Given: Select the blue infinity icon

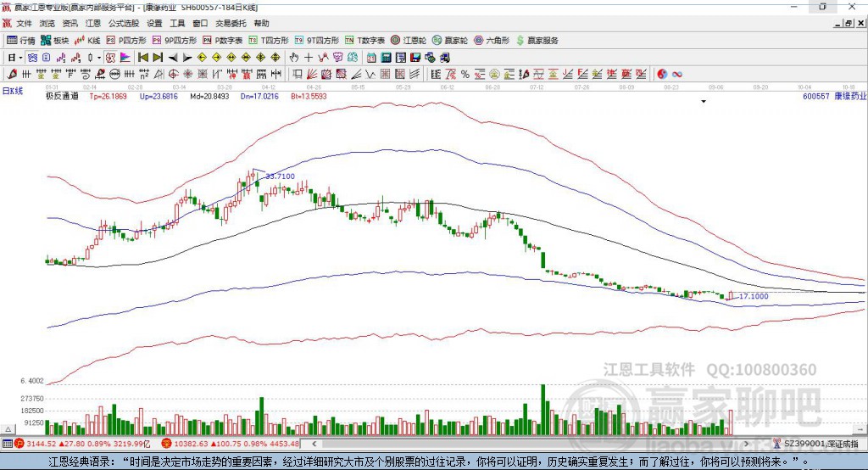Looking at the screenshot, I should click(x=677, y=75).
